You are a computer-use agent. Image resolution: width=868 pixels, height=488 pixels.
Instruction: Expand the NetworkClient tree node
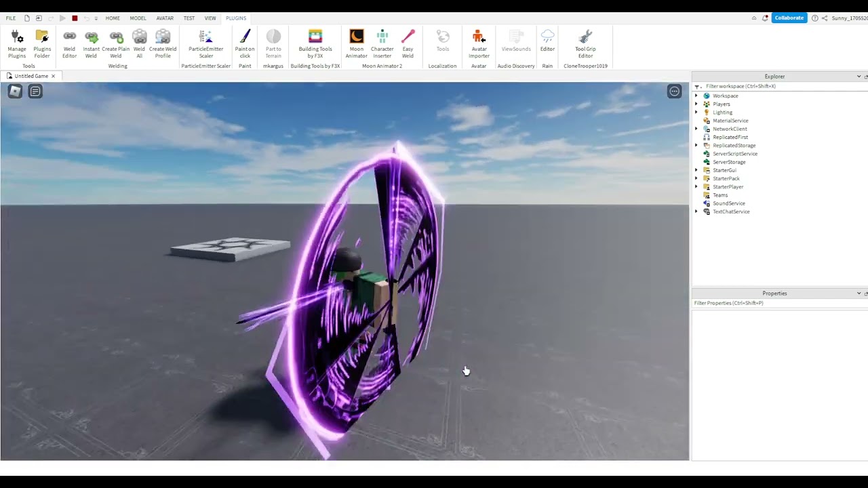tap(696, 129)
